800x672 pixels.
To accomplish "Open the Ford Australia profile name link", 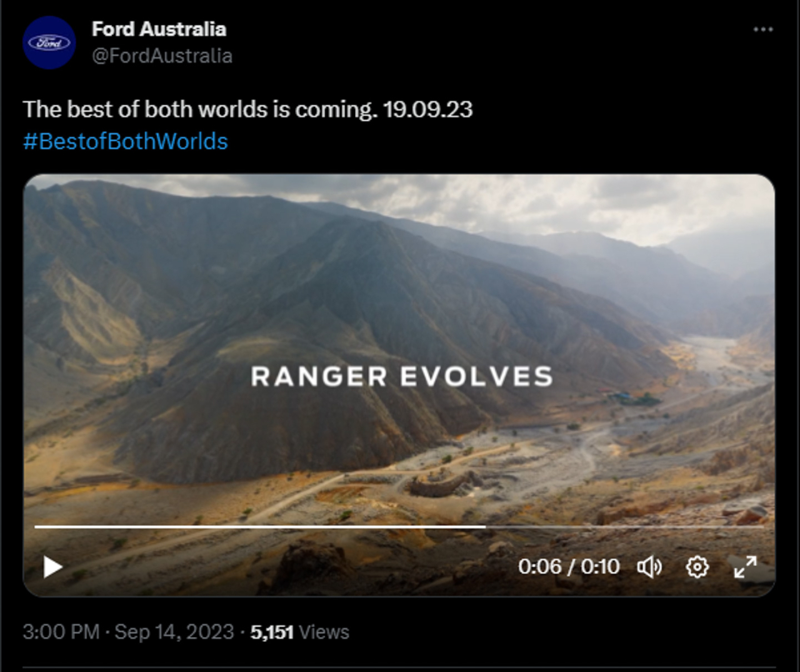I will coord(159,29).
